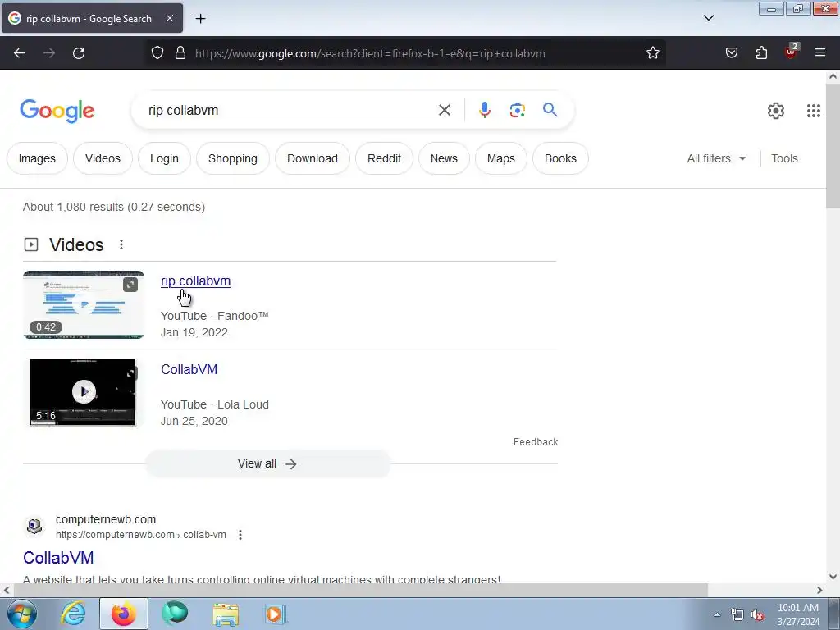Click the Feedback link
The height and width of the screenshot is (630, 840).
535,442
